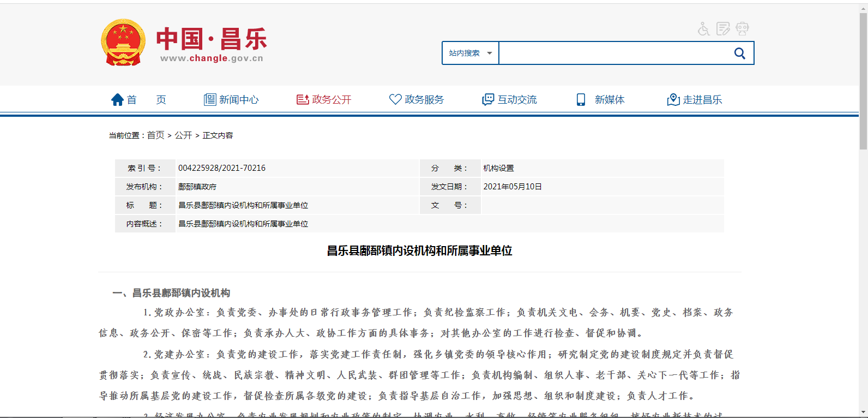
Task: Click the article title 昌乐县鄌郚镇内设机构和所属事业单位
Action: point(419,251)
